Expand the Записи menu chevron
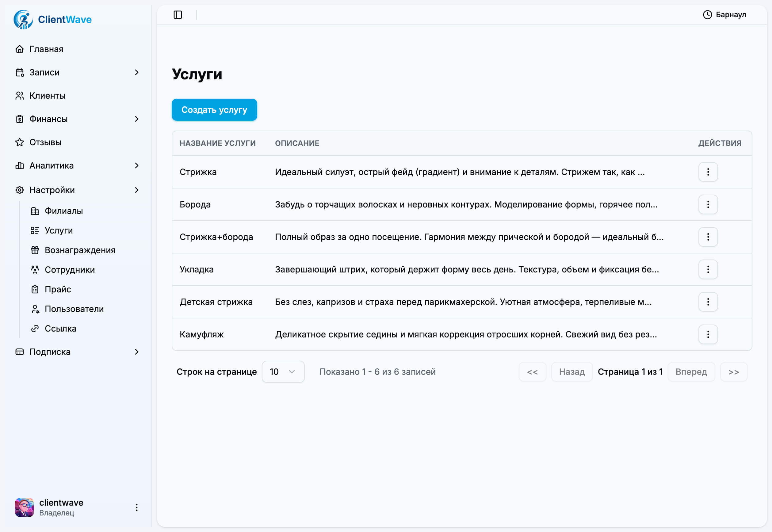Screen dimensions: 772x532 [136, 72]
